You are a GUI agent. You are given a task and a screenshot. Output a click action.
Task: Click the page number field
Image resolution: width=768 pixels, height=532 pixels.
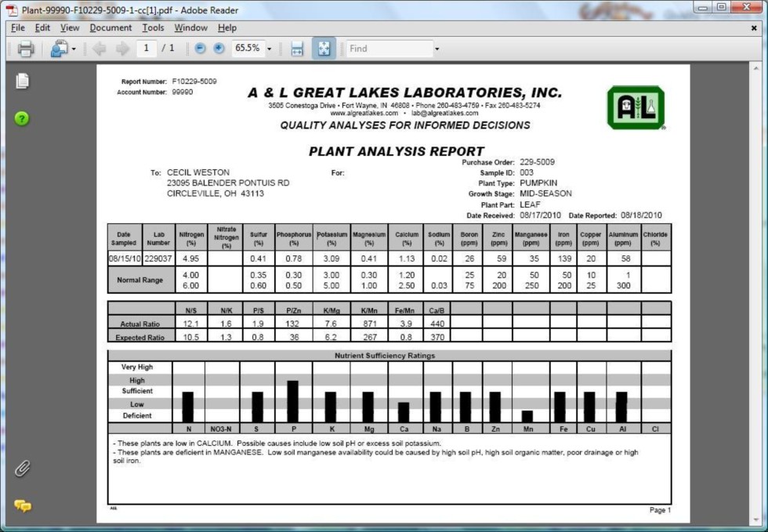coord(146,48)
